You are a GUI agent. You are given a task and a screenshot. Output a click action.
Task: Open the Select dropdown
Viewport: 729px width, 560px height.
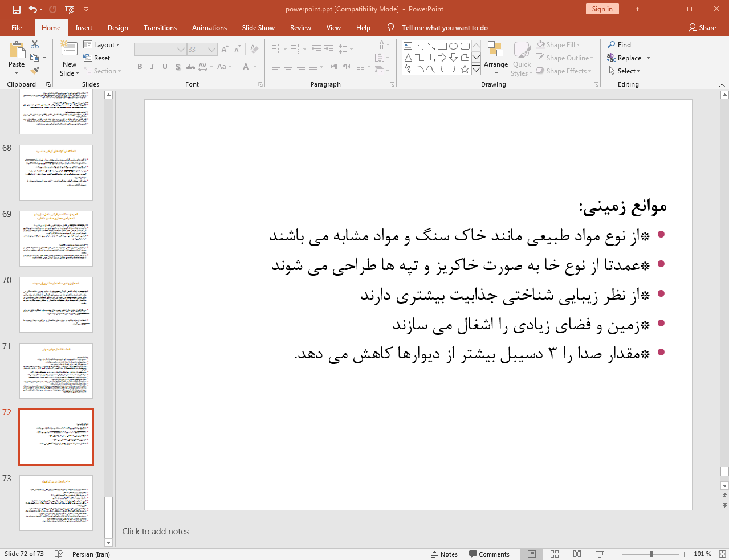[x=625, y=71]
